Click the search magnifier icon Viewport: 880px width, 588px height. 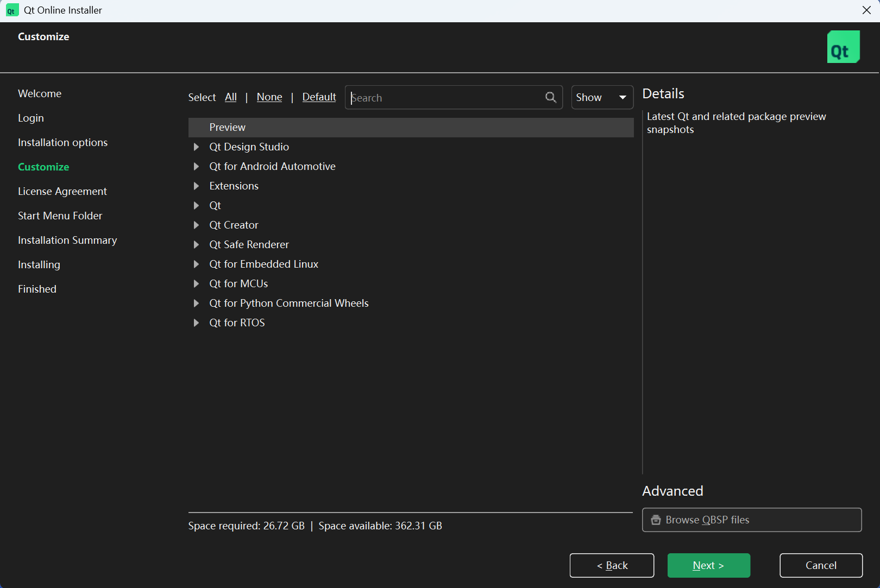[x=550, y=97]
